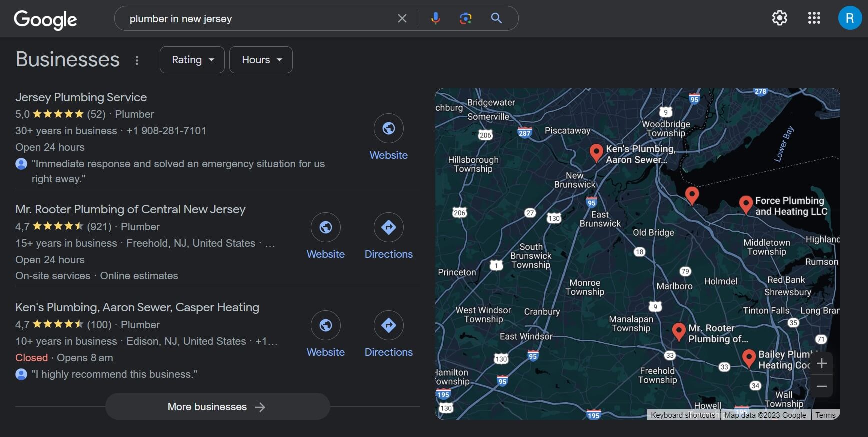Open Google Lens image search icon

click(x=466, y=18)
